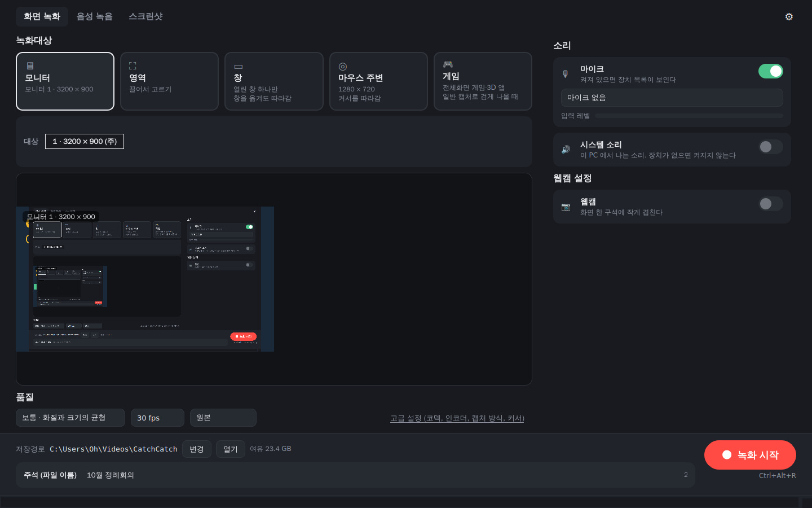Switch to the 음성 녹음 tab

pos(94,16)
